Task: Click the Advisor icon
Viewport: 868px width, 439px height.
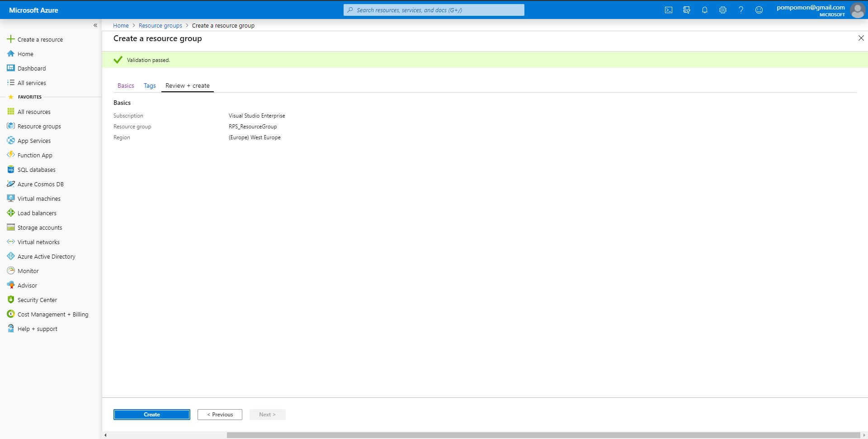Action: click(11, 285)
